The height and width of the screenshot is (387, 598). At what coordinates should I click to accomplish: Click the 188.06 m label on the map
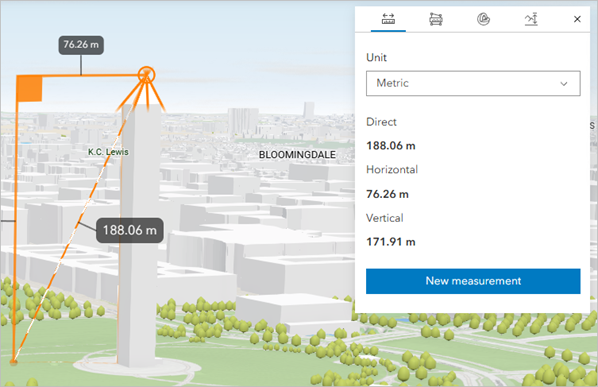click(130, 230)
